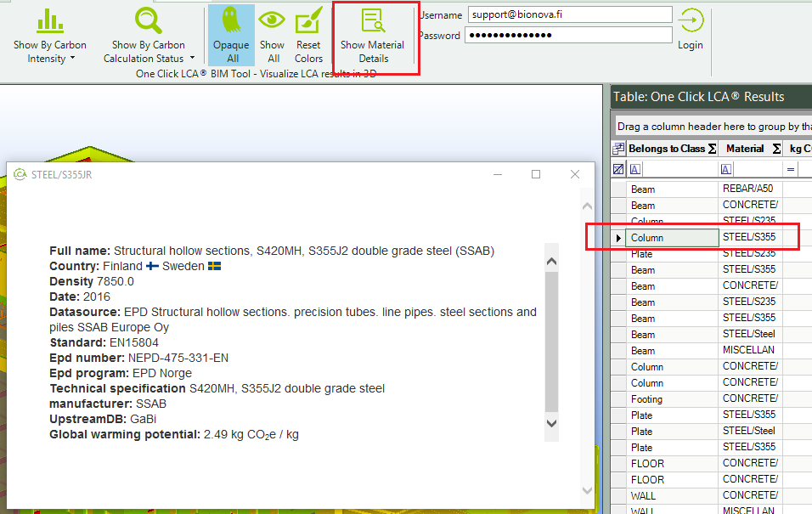The image size is (812, 514).
Task: Click the Epd number NEPD-475-331-EN text
Action: pyautogui.click(x=138, y=358)
